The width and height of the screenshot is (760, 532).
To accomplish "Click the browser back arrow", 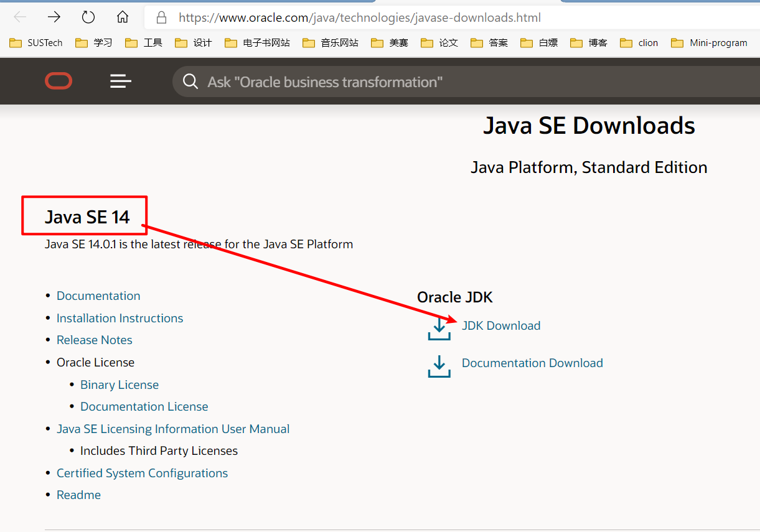I will [x=20, y=17].
